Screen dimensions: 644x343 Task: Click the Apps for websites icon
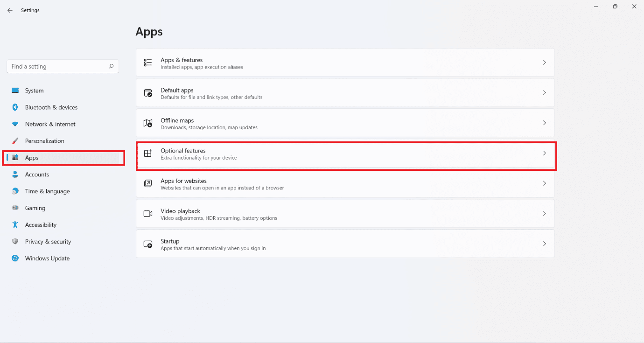click(148, 183)
